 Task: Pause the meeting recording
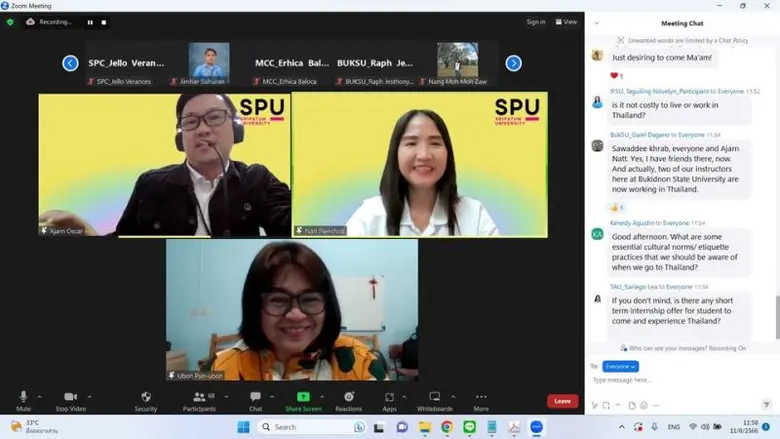tap(90, 22)
